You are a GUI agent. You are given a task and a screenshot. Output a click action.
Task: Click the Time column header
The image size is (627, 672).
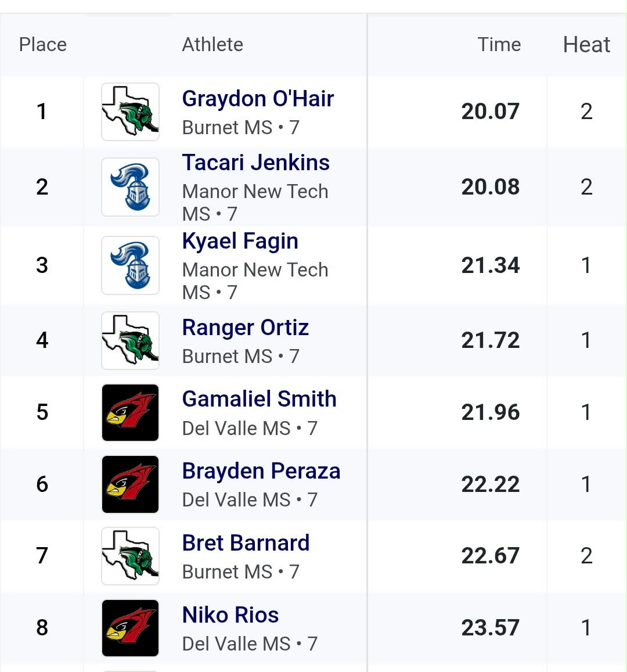pyautogui.click(x=499, y=45)
